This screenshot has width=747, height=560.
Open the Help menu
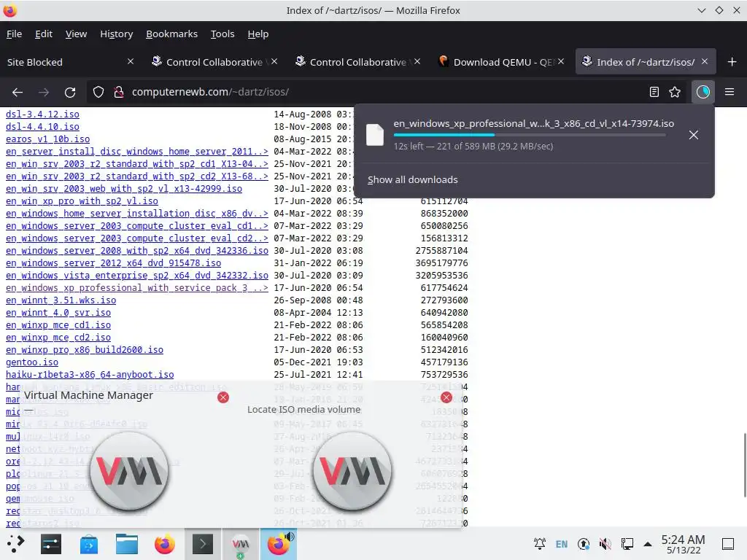(x=258, y=34)
